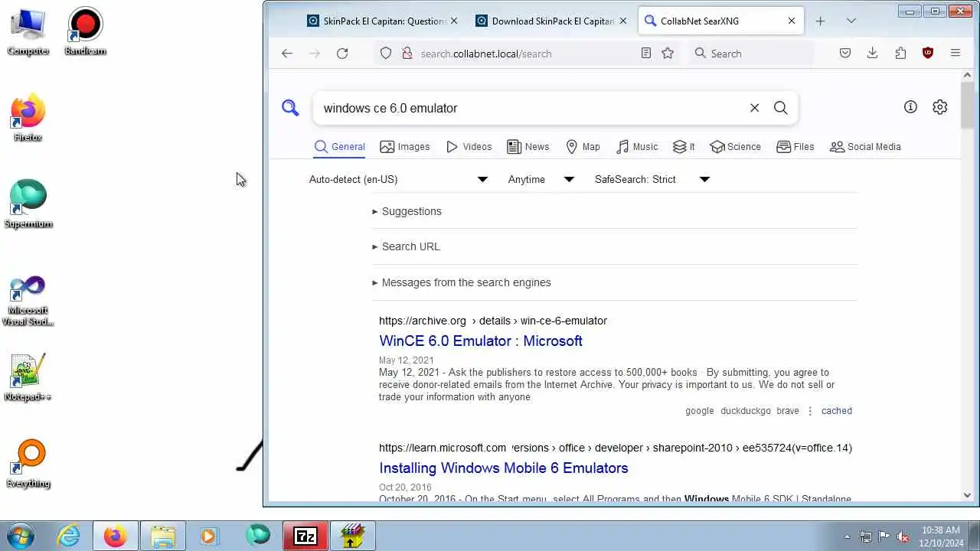980x551 pixels.
Task: Click the browser Back arrow
Action: (287, 53)
